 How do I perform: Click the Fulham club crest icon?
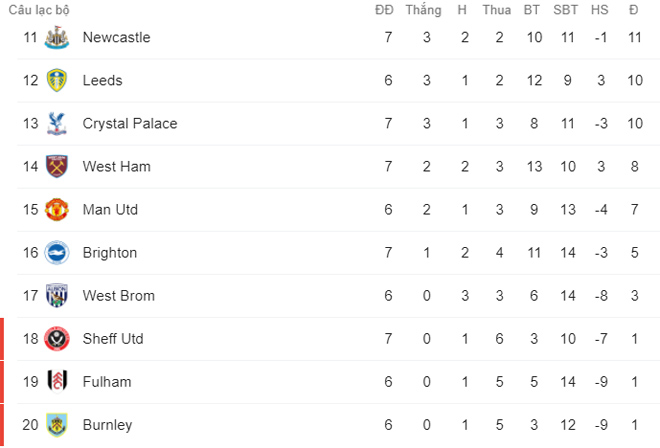click(x=57, y=382)
